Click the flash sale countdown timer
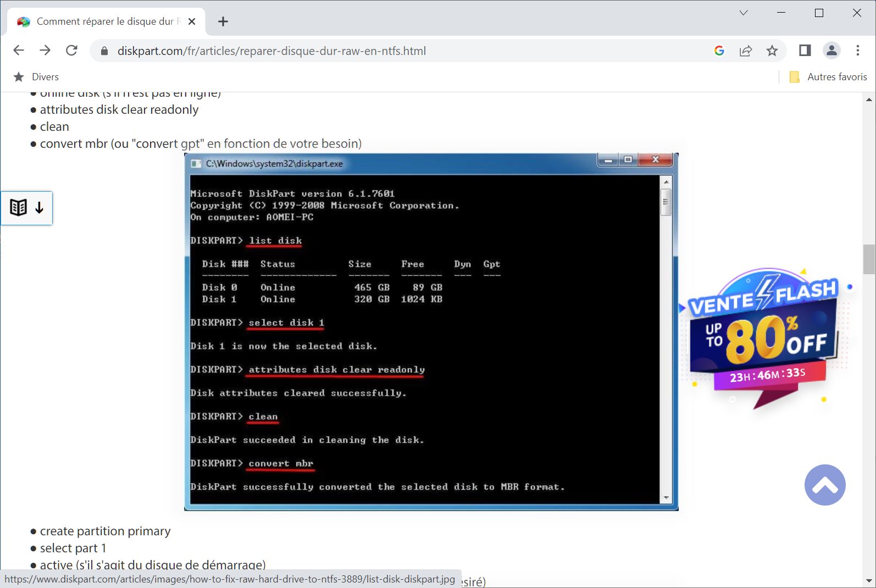This screenshot has height=588, width=876. pos(768,375)
